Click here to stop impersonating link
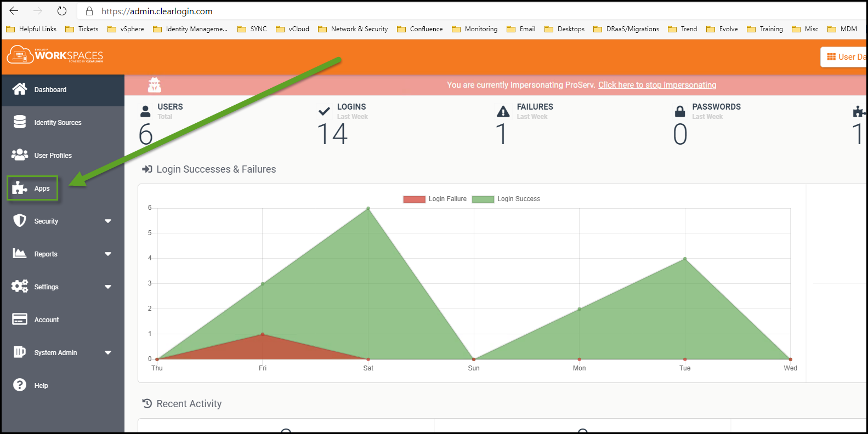This screenshot has width=868, height=434. pyautogui.click(x=657, y=85)
